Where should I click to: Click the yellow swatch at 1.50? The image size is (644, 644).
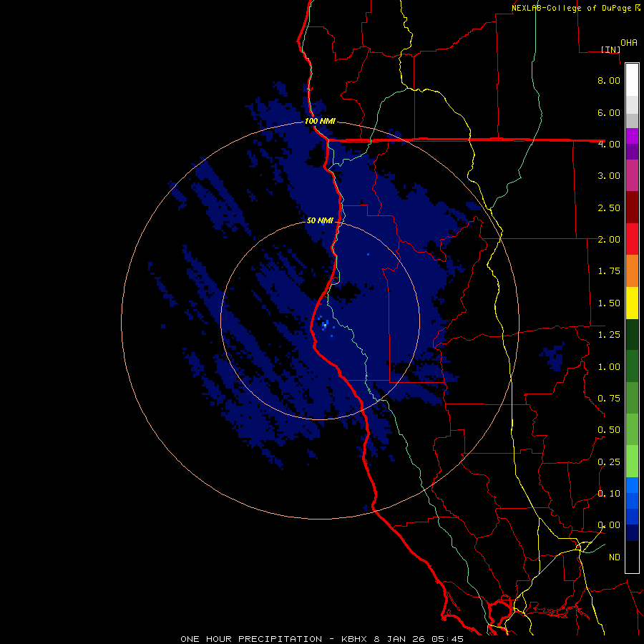pyautogui.click(x=632, y=303)
